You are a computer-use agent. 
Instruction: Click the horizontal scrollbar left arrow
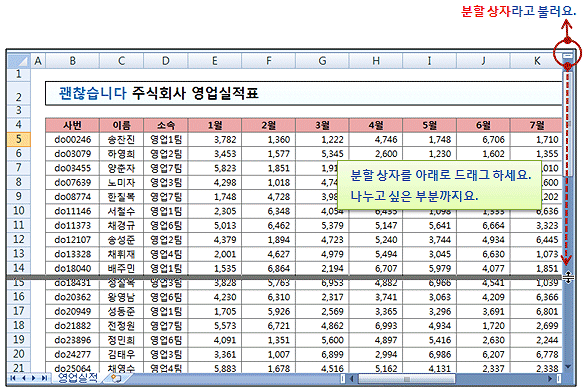352,379
